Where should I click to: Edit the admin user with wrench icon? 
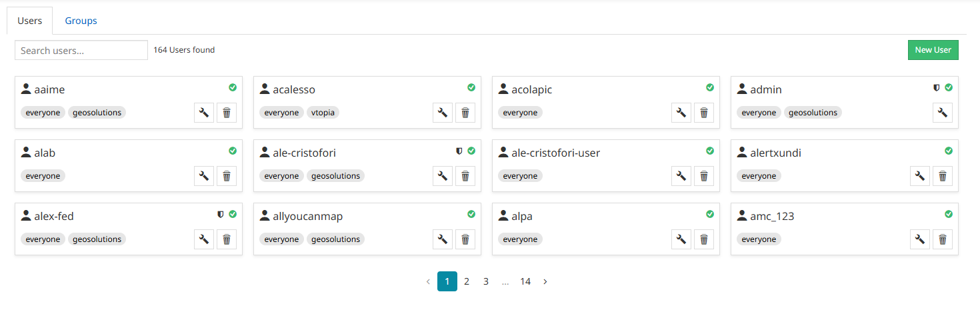coord(942,113)
